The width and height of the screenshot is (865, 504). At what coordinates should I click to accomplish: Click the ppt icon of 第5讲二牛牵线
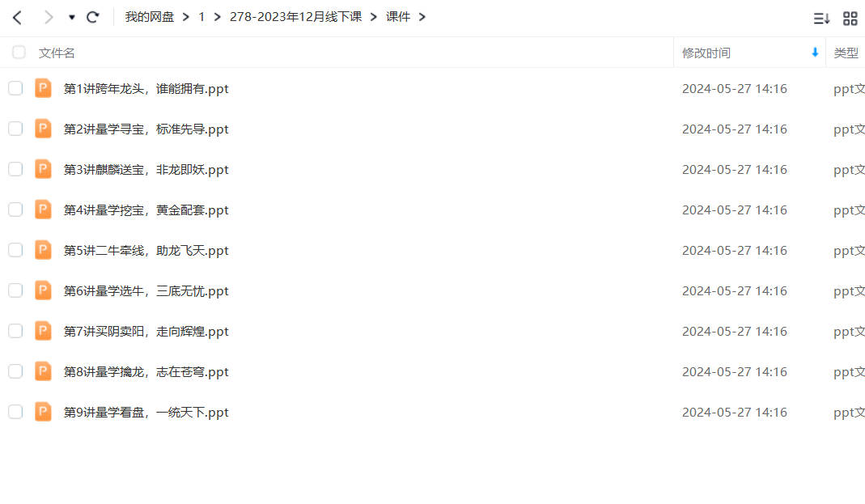[x=43, y=250]
